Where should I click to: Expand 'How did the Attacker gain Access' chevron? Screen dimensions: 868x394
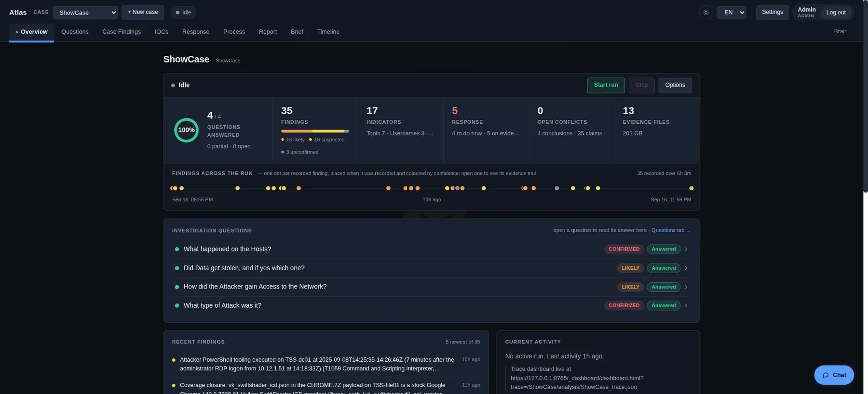pyautogui.click(x=686, y=287)
